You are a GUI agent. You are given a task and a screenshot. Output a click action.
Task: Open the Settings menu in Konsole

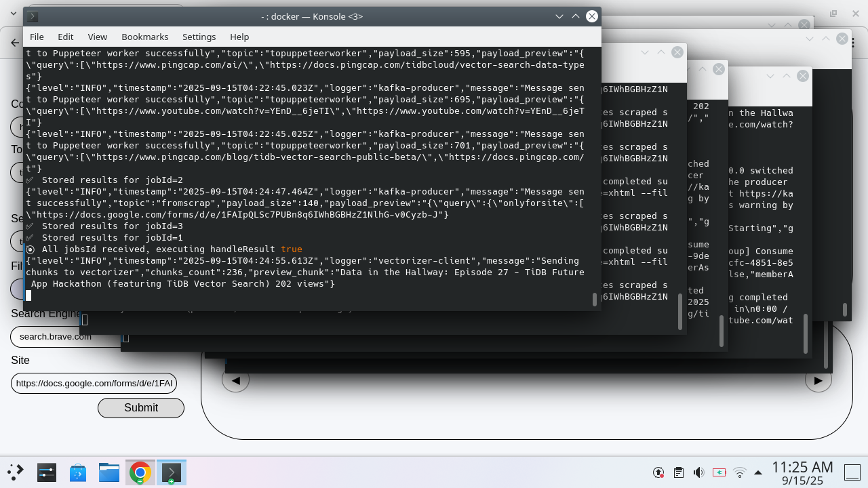click(x=199, y=37)
